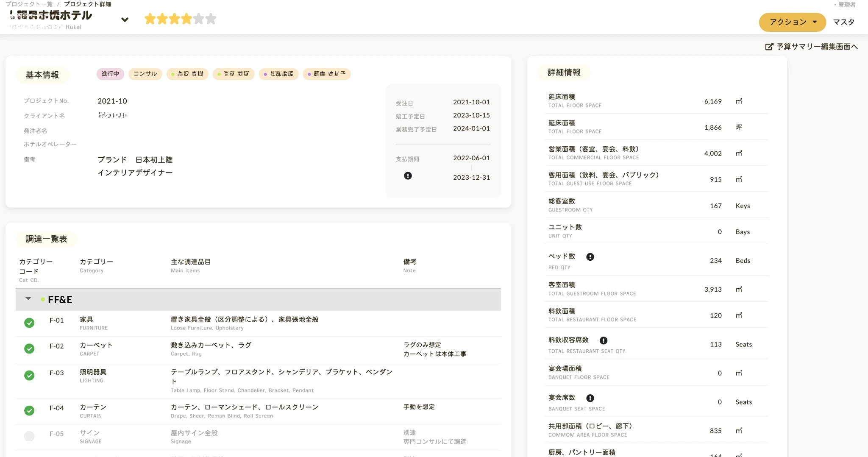Image resolution: width=868 pixels, height=457 pixels.
Task: Enable the gray check for F-05 サイン
Action: [29, 436]
